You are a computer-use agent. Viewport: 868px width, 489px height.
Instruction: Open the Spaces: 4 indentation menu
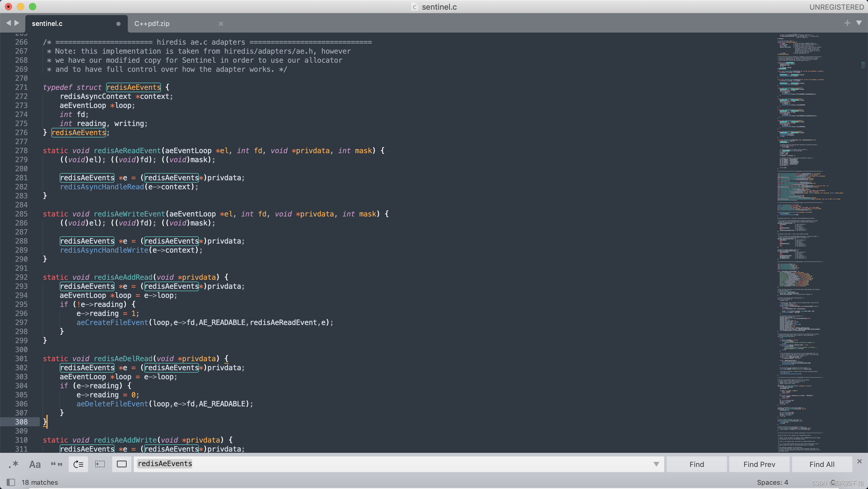click(x=772, y=482)
